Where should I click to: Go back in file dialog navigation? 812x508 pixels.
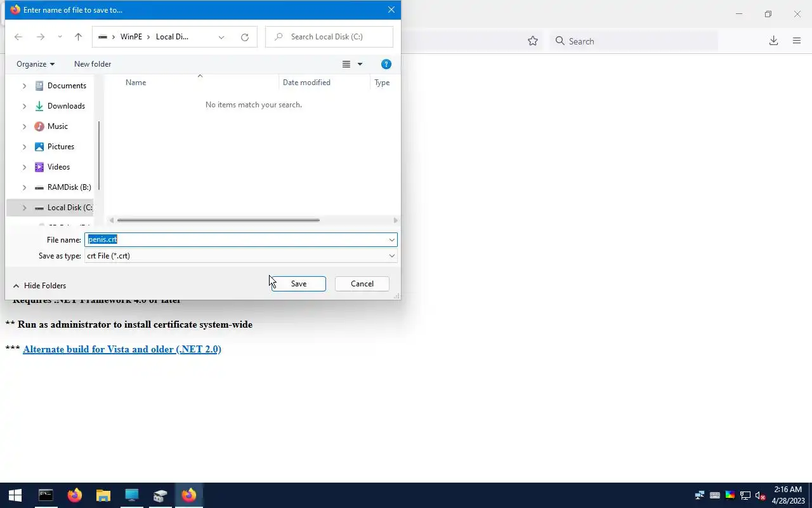tap(18, 37)
